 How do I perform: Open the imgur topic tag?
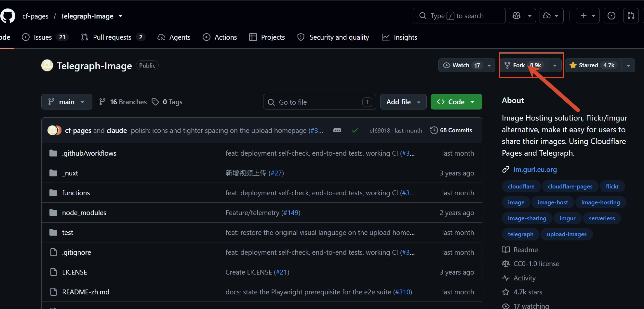568,218
